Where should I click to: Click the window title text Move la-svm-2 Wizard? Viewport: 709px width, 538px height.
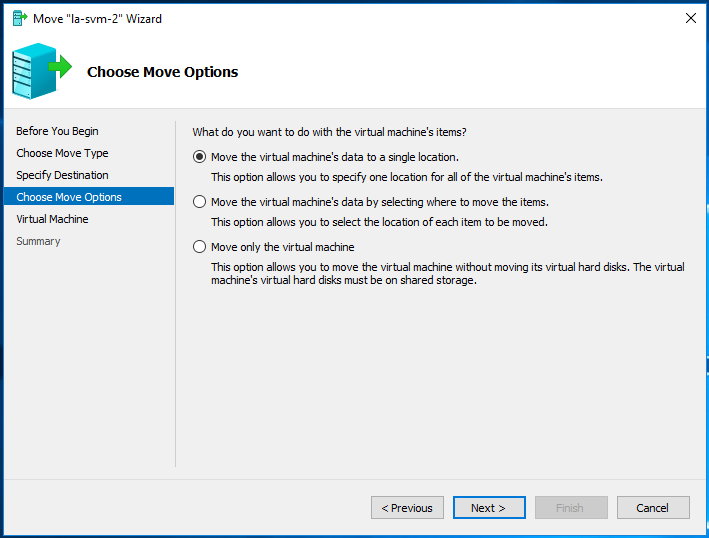point(97,19)
